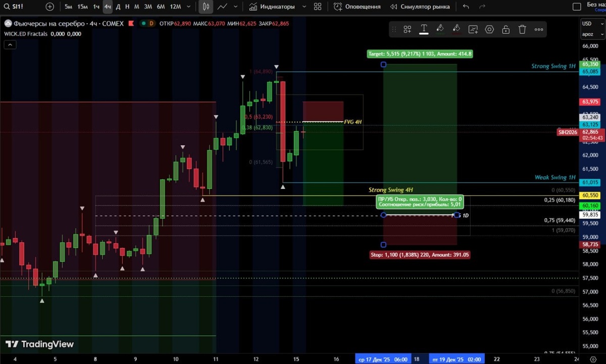Click the candlestick chart type icon
Viewport: 606px width, 364px height.
206,7
